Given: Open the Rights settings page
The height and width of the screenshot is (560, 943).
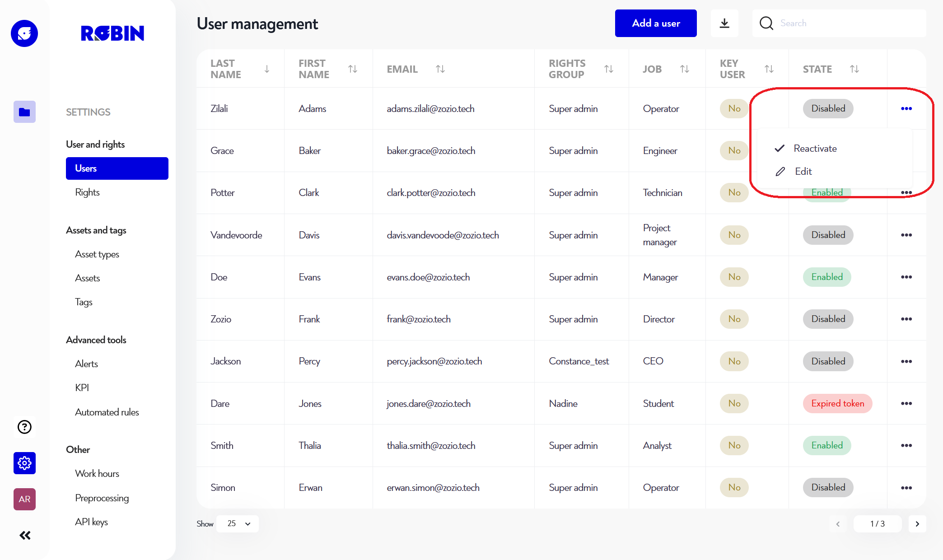Looking at the screenshot, I should (x=87, y=192).
